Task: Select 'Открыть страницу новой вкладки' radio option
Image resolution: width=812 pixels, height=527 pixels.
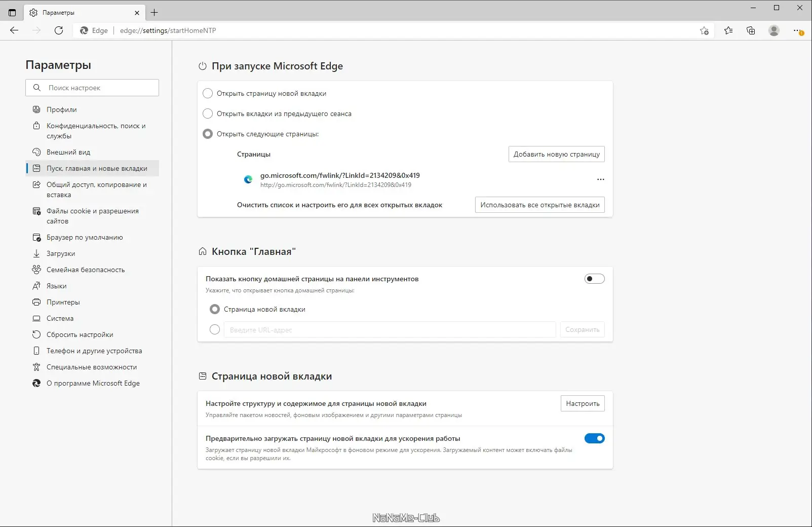Action: [208, 93]
